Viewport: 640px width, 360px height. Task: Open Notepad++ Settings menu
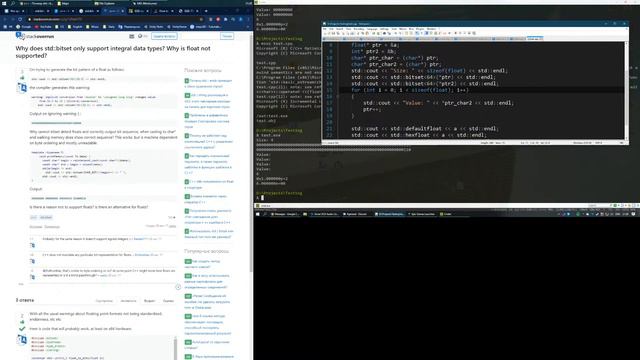[x=384, y=29]
